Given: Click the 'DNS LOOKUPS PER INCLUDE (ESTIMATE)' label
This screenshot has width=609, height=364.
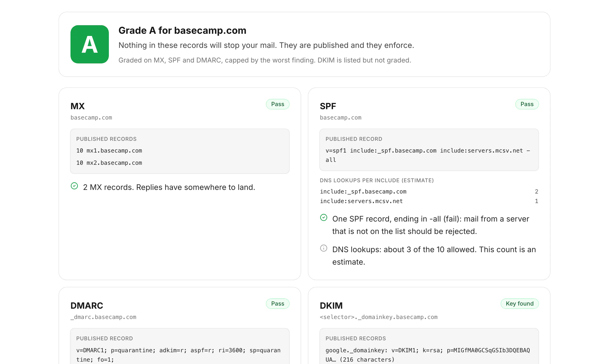Looking at the screenshot, I should pyautogui.click(x=377, y=181).
